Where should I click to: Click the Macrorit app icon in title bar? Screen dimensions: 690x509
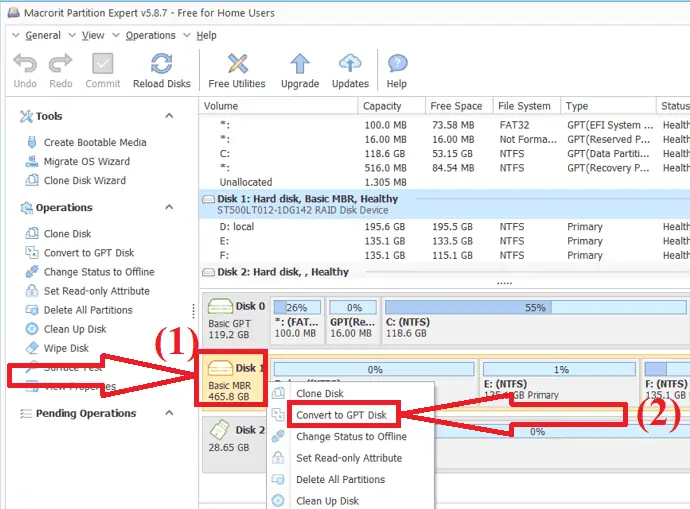coord(14,12)
